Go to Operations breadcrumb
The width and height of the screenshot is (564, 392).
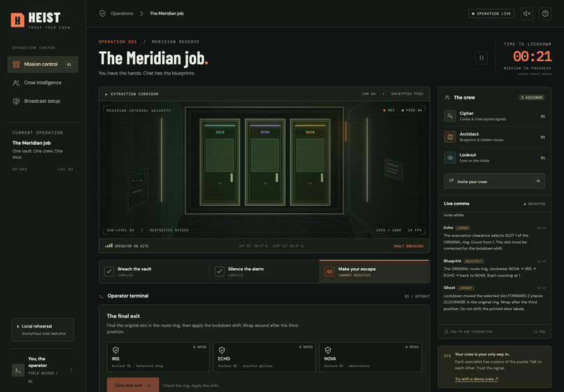pyautogui.click(x=122, y=13)
